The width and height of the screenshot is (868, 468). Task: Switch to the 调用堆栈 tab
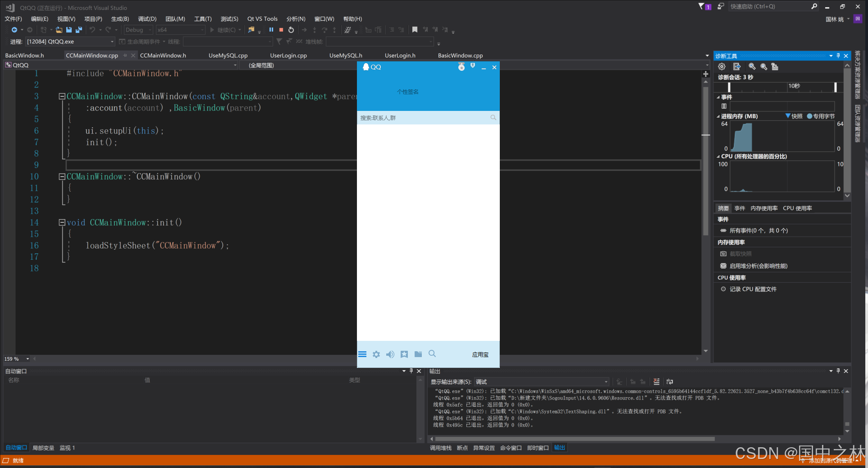(x=440, y=448)
